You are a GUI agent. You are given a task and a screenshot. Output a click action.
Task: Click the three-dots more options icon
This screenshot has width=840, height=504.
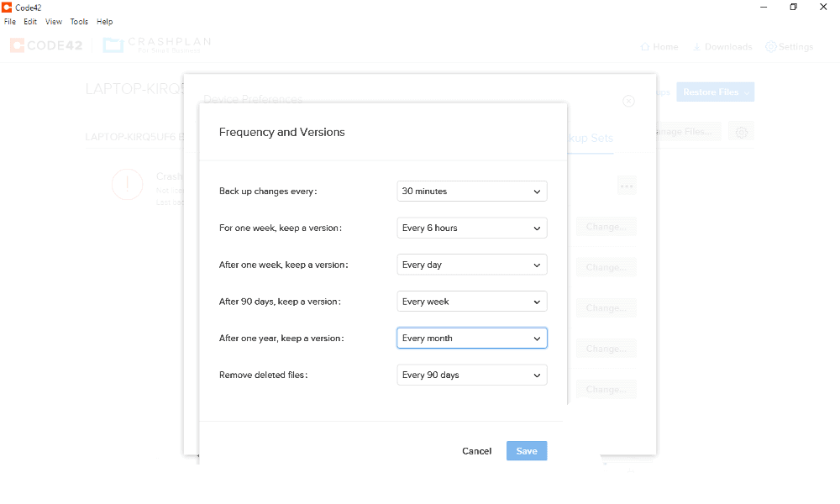point(627,186)
